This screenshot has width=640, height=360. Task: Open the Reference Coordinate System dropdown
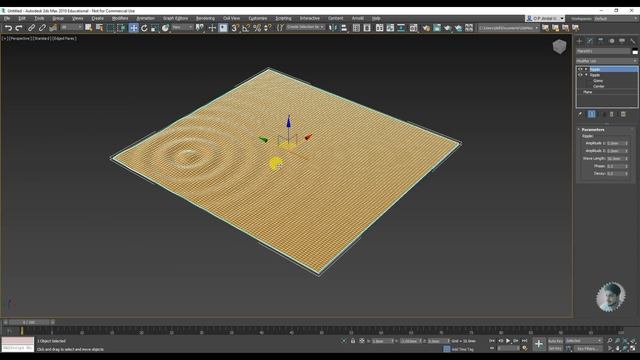182,27
